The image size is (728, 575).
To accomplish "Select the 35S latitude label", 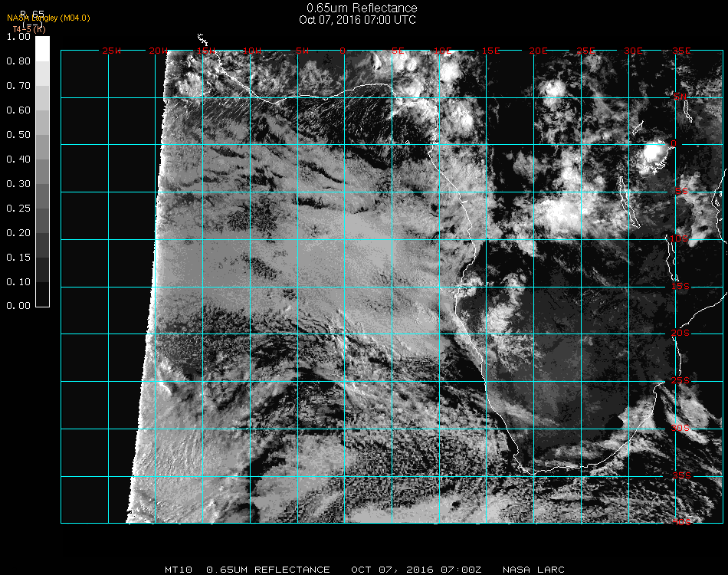I will coord(681,475).
